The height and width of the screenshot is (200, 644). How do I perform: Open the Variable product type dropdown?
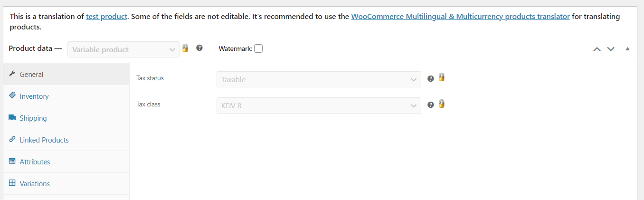pyautogui.click(x=123, y=49)
